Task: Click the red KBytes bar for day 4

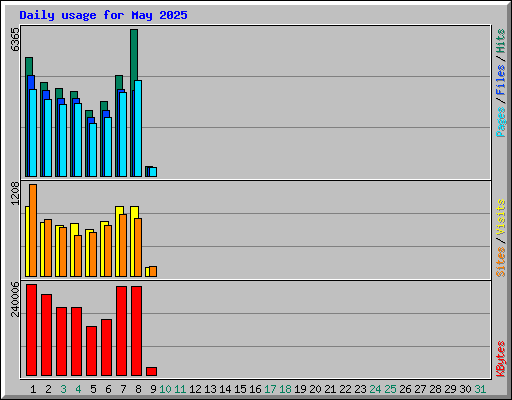Action: (x=76, y=341)
